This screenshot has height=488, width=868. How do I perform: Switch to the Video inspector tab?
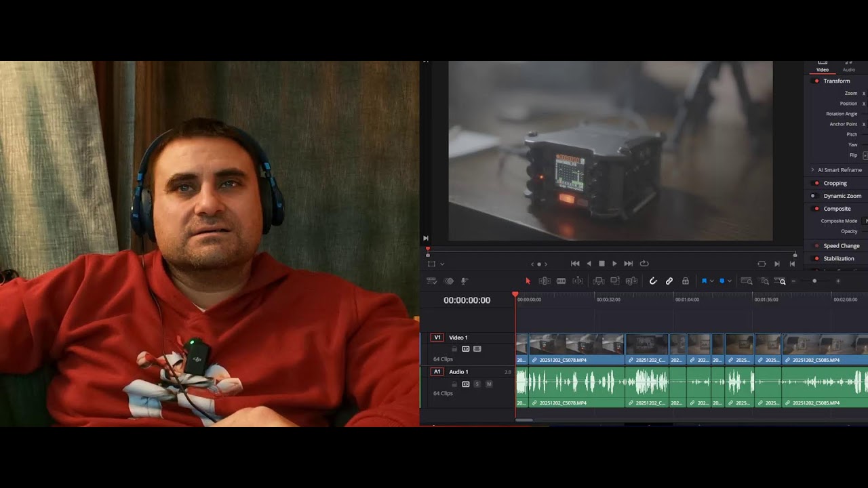coord(823,68)
